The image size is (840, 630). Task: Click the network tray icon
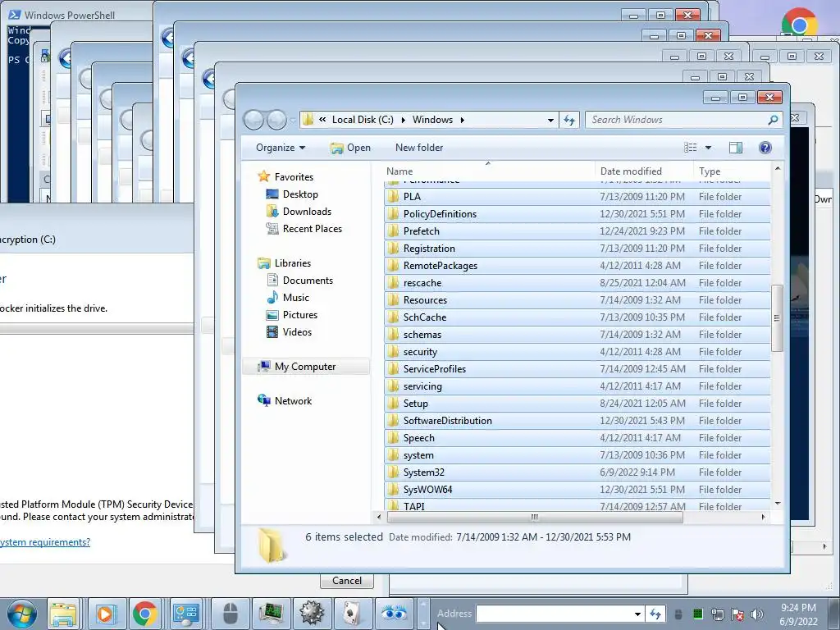717,614
